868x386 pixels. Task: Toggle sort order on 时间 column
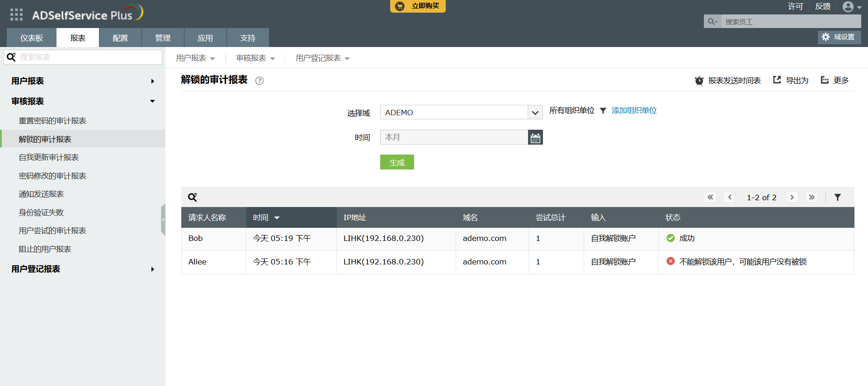coord(277,218)
